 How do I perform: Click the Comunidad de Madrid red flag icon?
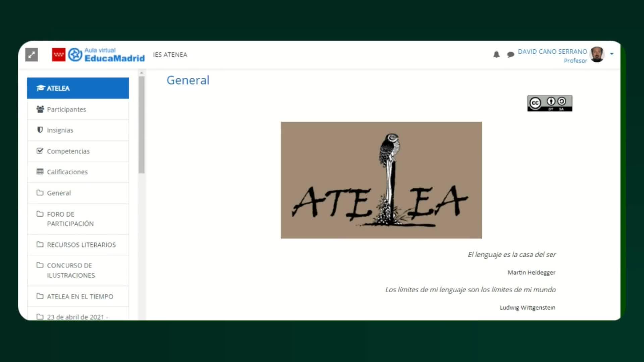[58, 55]
